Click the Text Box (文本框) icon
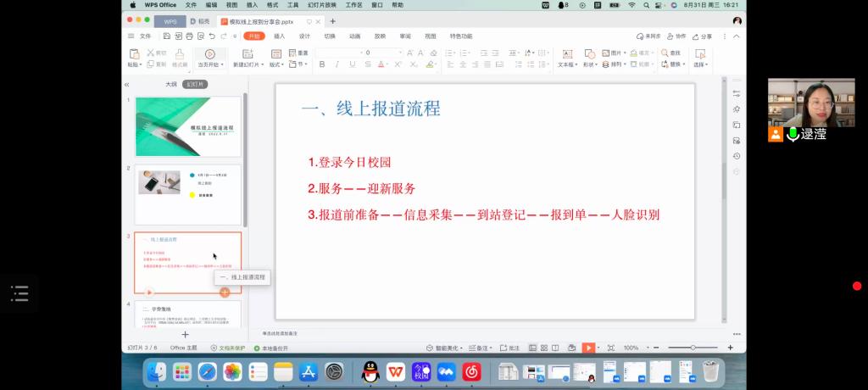868x390 pixels. pos(567,53)
